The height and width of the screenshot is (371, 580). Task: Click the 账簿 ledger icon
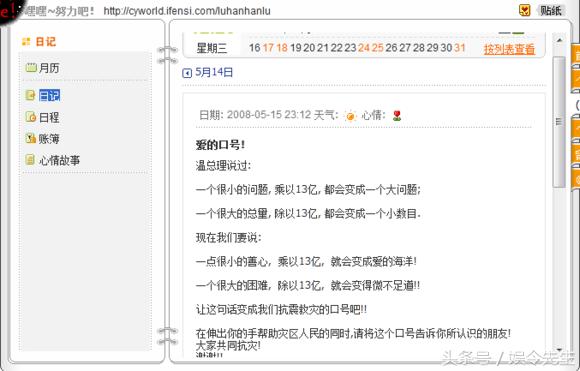click(30, 138)
